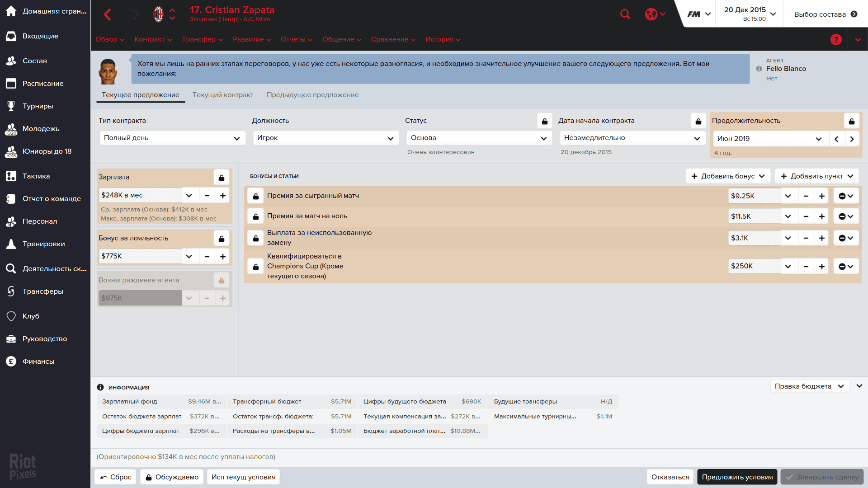The image size is (868, 488).
Task: Switch to the Текущий контракт tab
Action: [x=223, y=95]
